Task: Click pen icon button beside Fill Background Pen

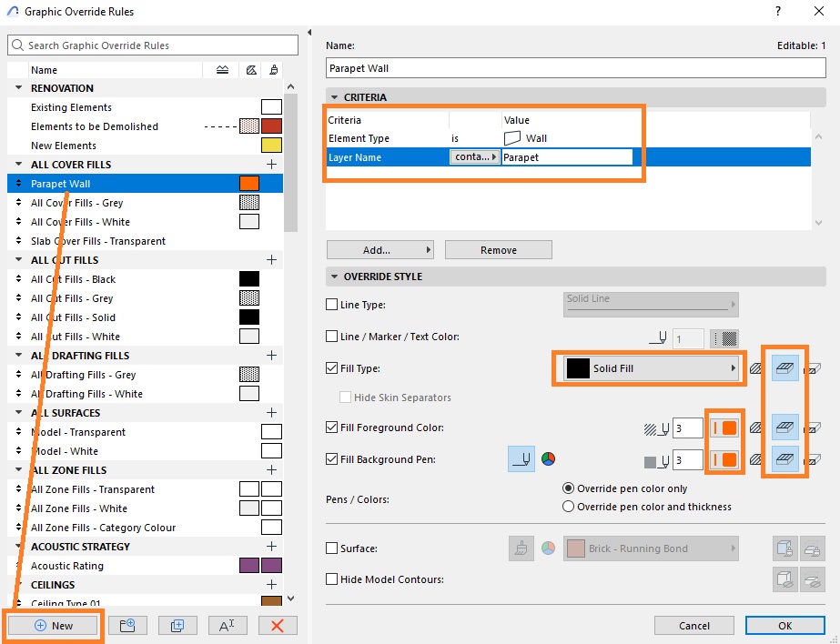Action: click(x=521, y=459)
